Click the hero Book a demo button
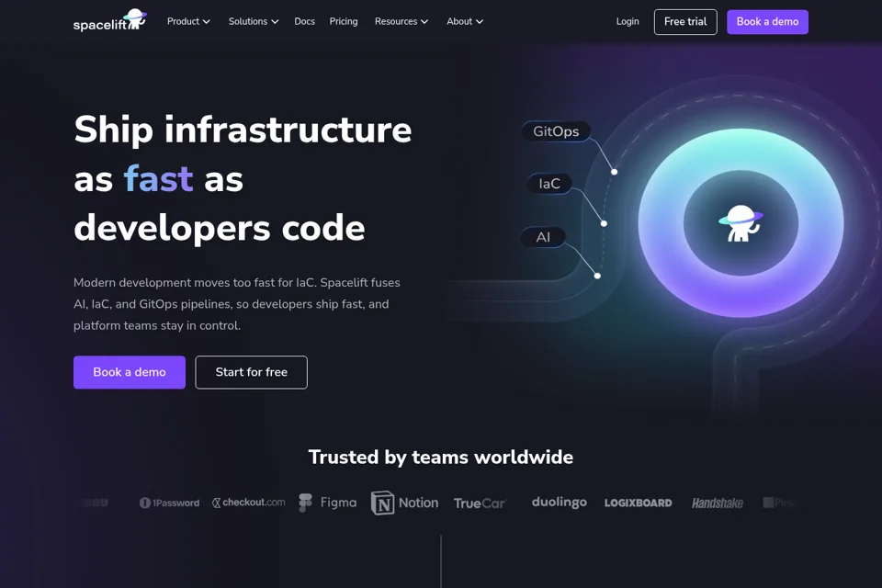This screenshot has height=588, width=882. coord(130,372)
